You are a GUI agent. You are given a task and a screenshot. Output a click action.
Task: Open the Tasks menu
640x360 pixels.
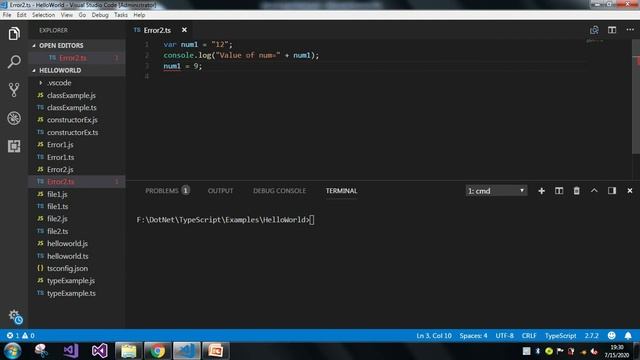120,15
